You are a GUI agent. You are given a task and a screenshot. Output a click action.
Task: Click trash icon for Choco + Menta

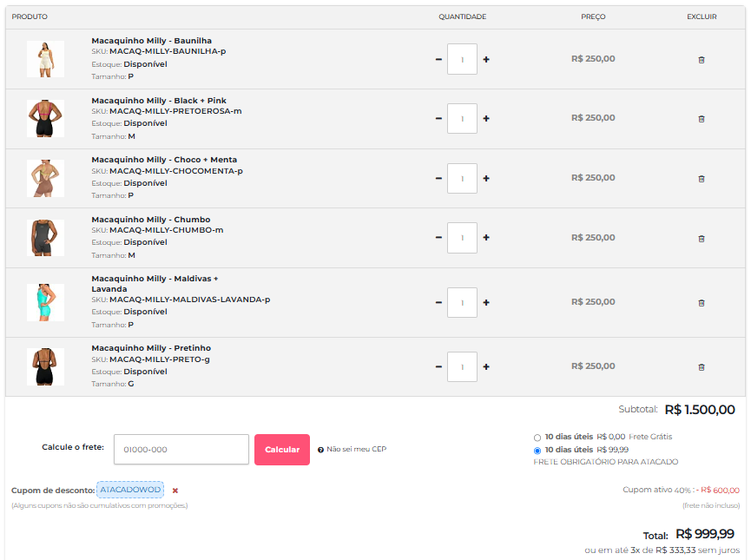coord(702,179)
